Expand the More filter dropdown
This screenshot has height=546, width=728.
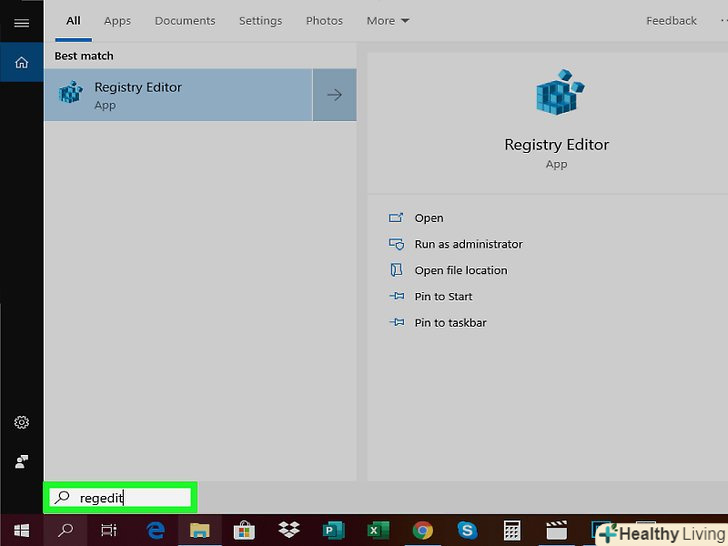(x=387, y=21)
